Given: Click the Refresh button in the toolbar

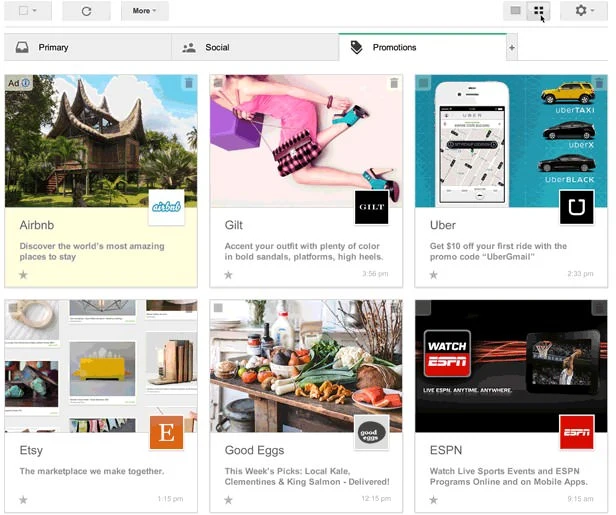Looking at the screenshot, I should 86,11.
